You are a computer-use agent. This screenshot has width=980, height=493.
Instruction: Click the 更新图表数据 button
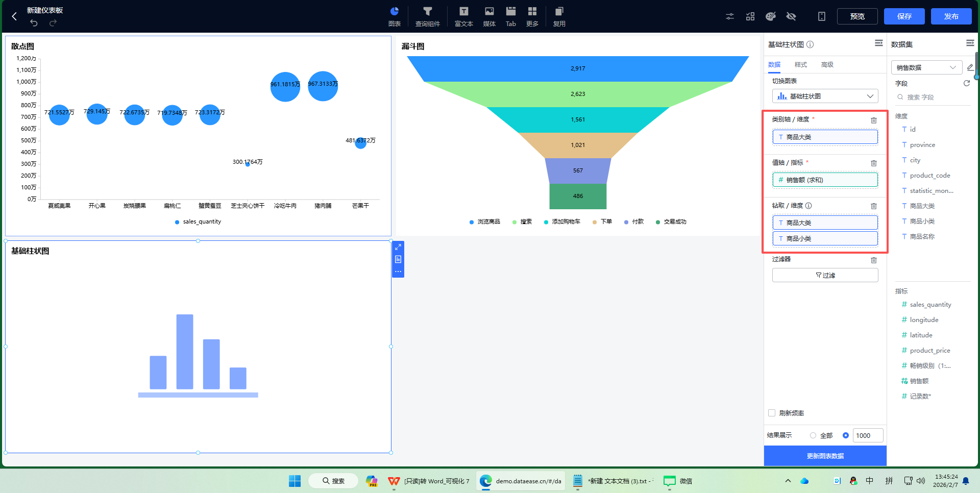click(825, 456)
